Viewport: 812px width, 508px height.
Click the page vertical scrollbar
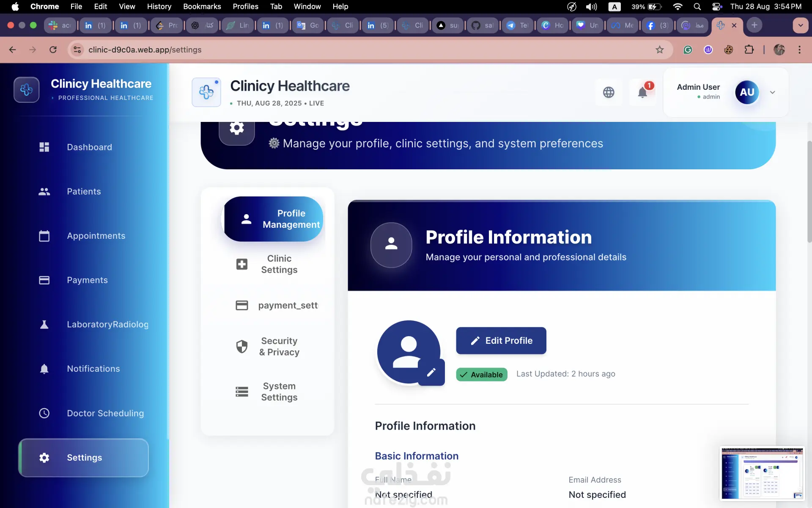tap(809, 190)
